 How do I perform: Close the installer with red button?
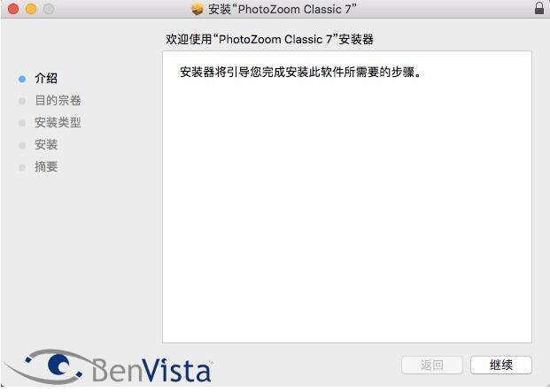13,9
